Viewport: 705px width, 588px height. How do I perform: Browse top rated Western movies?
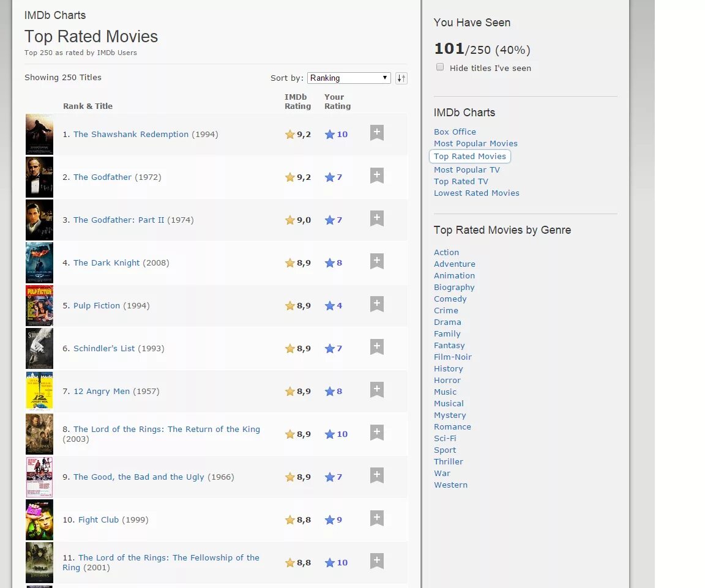click(450, 485)
